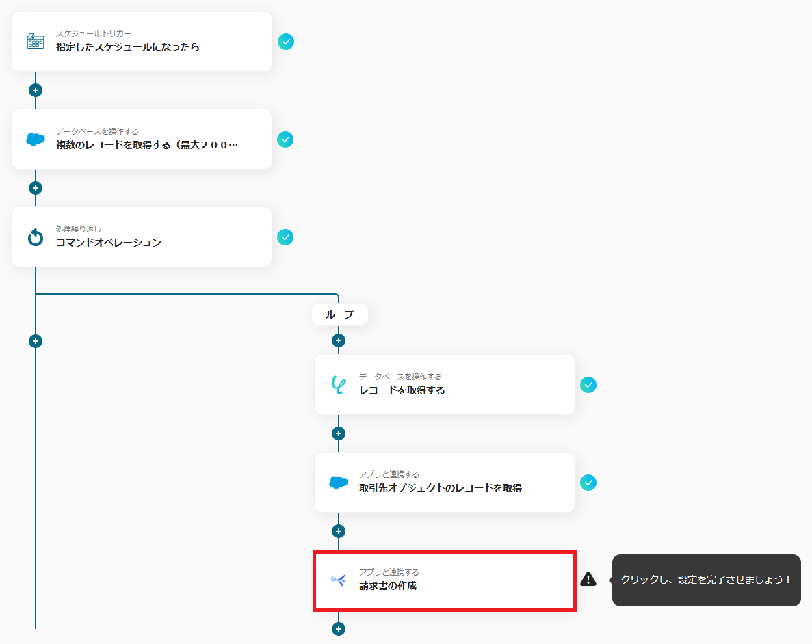Click the Salesforce icon on 取引先オブジェクトのレコードを取得

[339, 483]
